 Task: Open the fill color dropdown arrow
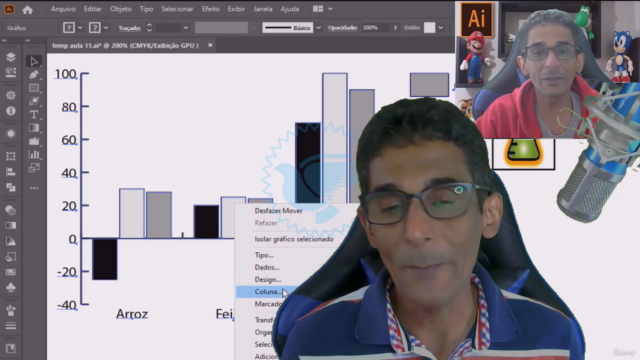coord(80,28)
